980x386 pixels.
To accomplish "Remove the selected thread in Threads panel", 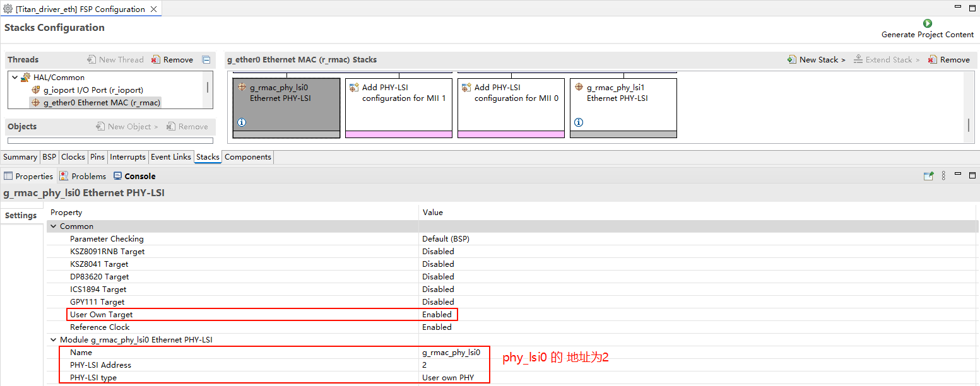I will click(172, 60).
